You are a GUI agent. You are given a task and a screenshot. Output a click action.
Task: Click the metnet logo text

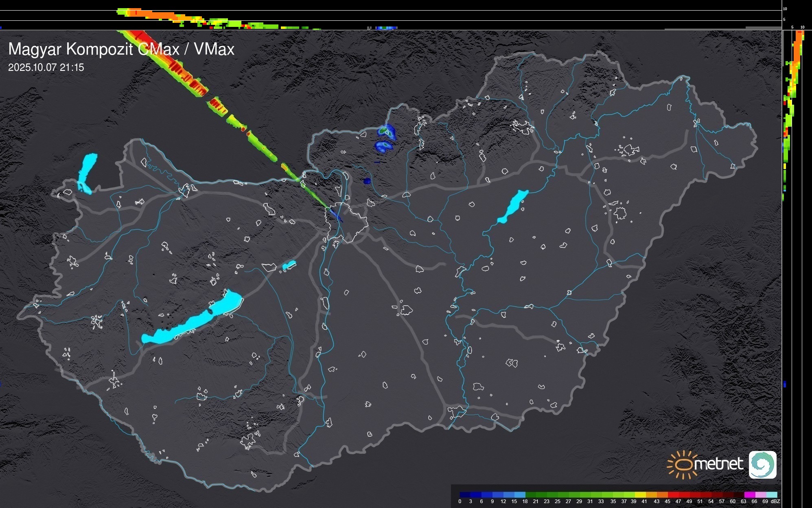click(x=718, y=464)
